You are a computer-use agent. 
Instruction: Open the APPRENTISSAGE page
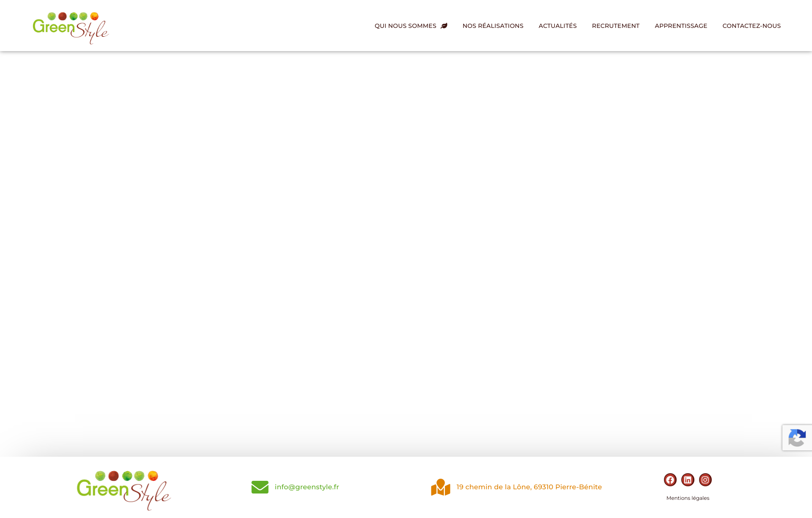click(680, 26)
